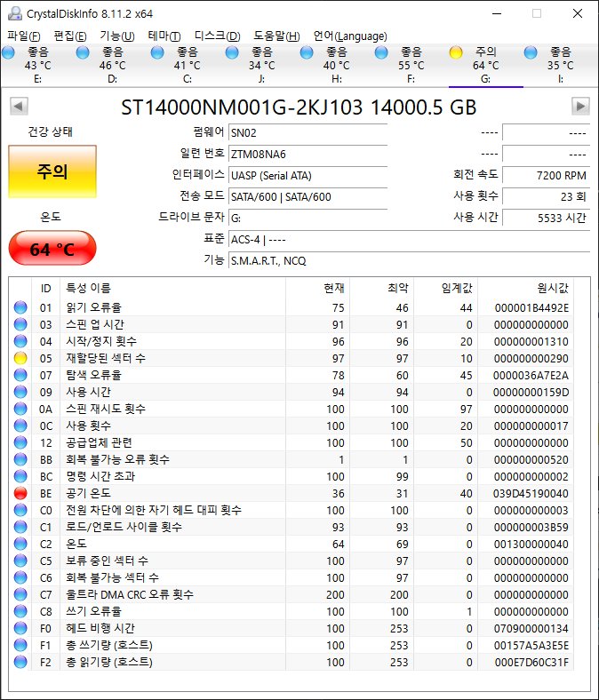
Task: Select disk G: with 주의 status
Action: [x=485, y=65]
